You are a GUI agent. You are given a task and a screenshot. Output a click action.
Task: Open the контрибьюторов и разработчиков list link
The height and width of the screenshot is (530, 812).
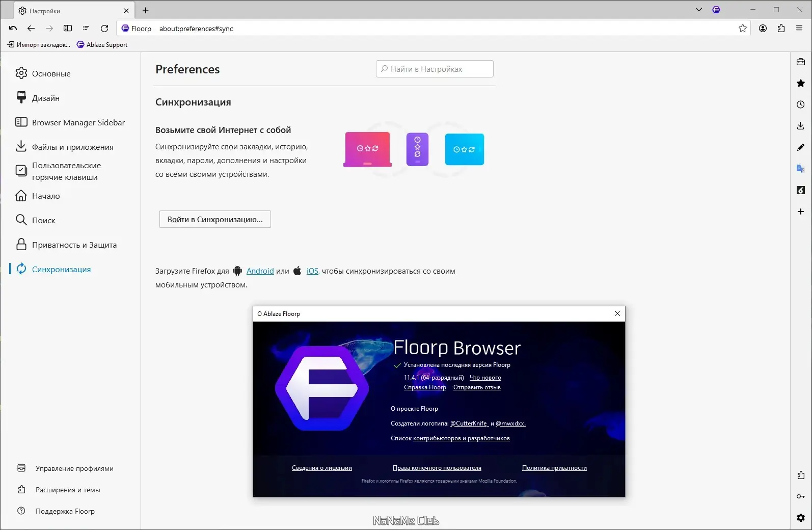pyautogui.click(x=462, y=438)
